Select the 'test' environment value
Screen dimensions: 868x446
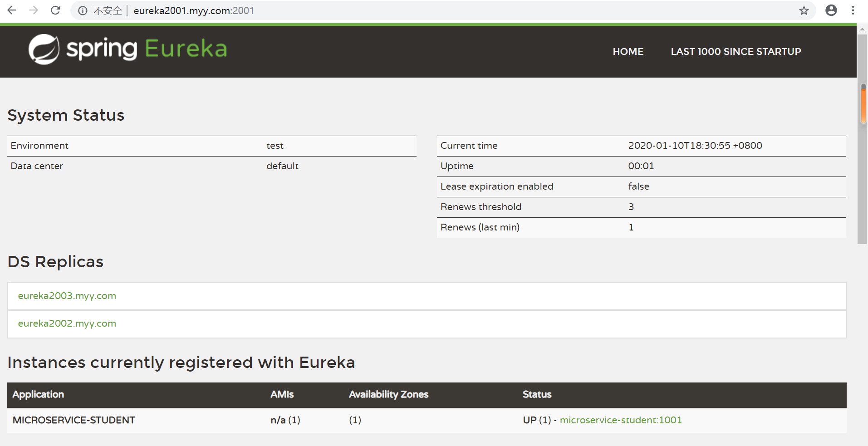click(275, 146)
